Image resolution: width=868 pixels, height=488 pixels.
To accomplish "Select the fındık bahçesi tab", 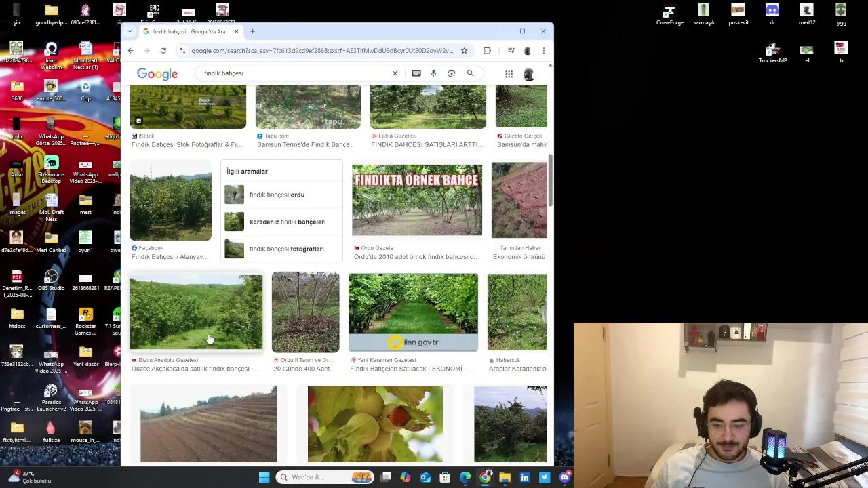I will click(x=190, y=31).
